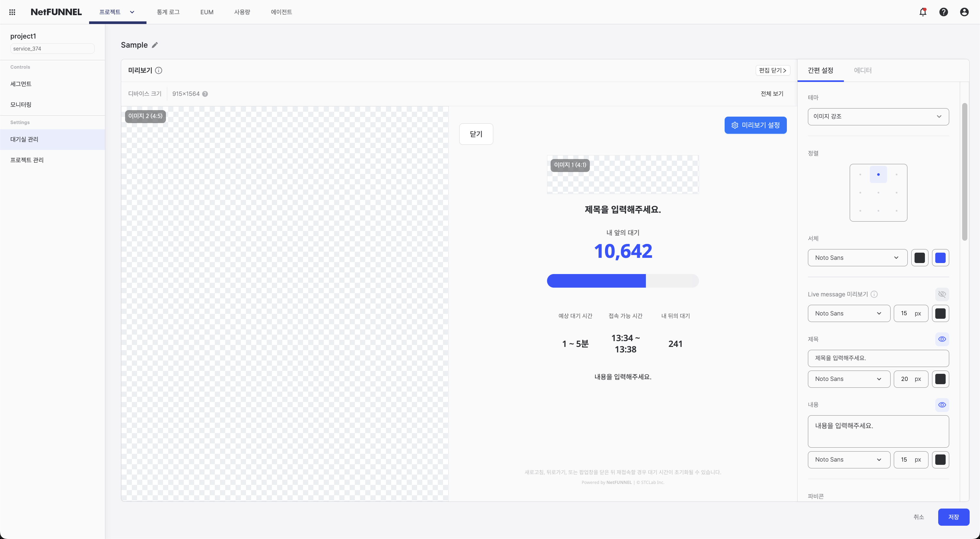Hide the 제목 title with eye icon
This screenshot has height=539, width=980.
(942, 339)
